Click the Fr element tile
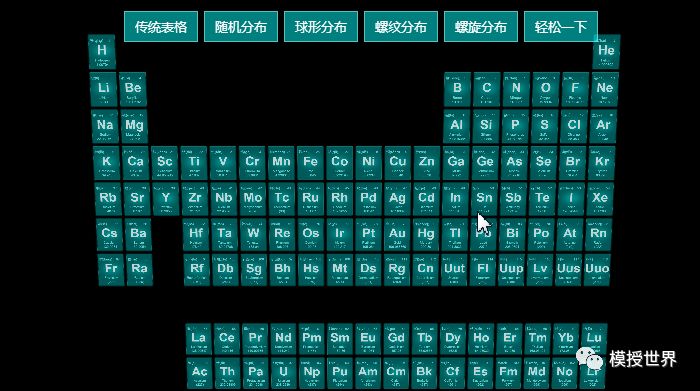Image resolution: width=700 pixels, height=391 pixels. click(x=111, y=270)
